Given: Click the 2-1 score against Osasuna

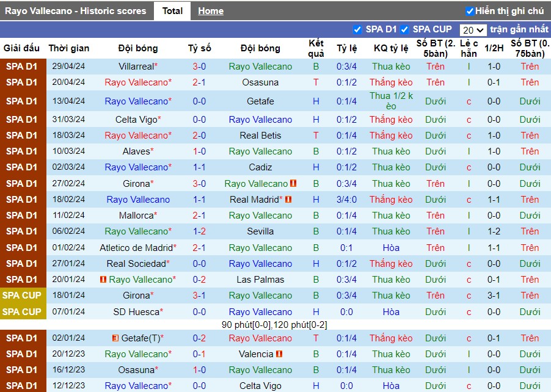Looking at the screenshot, I should point(199,82).
